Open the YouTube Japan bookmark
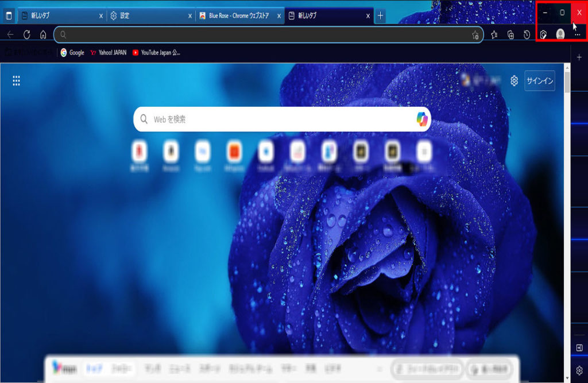This screenshot has height=383, width=588. tap(156, 52)
